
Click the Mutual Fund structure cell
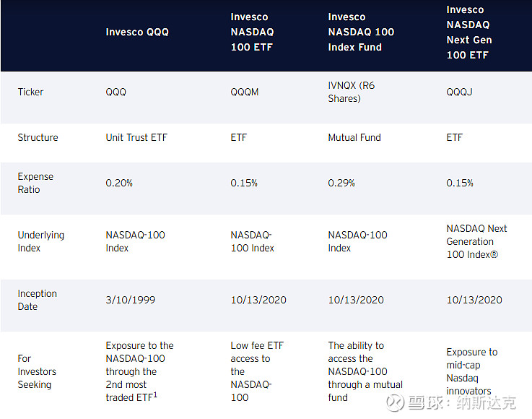354,137
